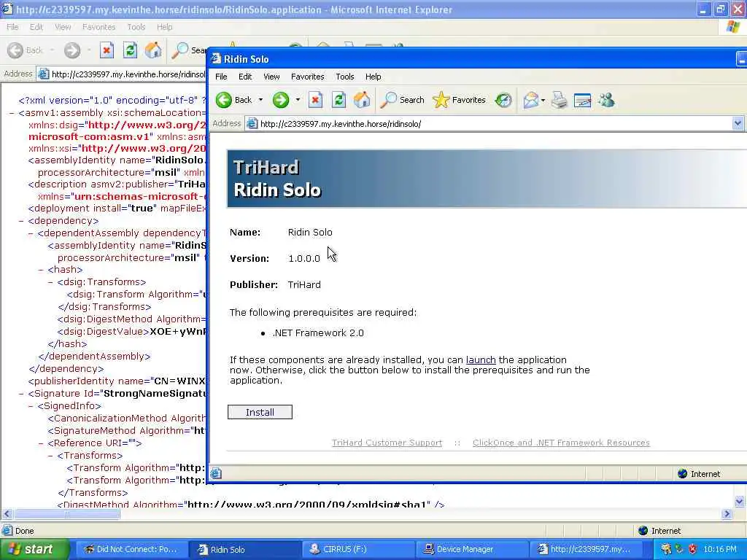Open TriHard Customer Support link
This screenshot has height=560, width=747.
(x=387, y=443)
